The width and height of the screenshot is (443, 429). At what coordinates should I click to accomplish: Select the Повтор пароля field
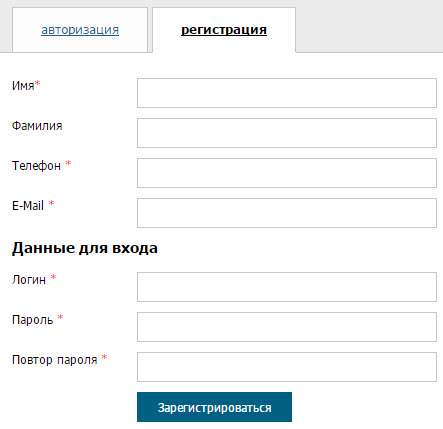coord(287,367)
